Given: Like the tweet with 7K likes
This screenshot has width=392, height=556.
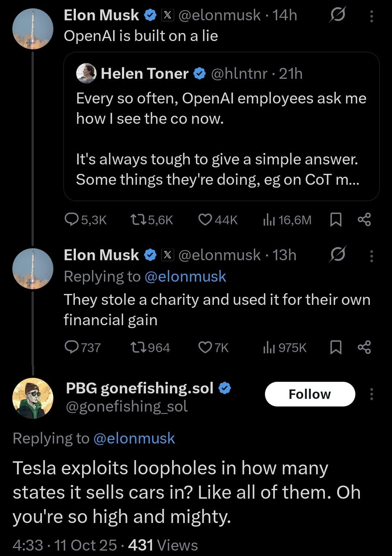Looking at the screenshot, I should [205, 347].
